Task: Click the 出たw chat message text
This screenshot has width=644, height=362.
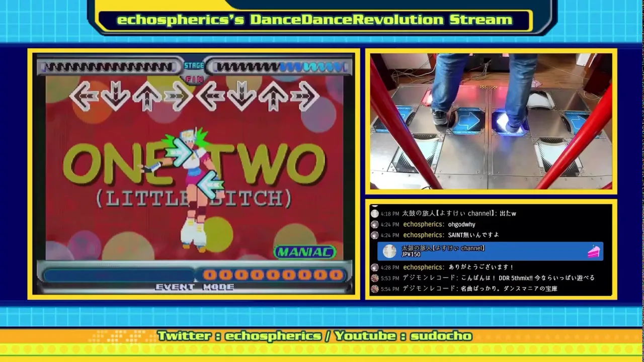Action: click(x=508, y=213)
